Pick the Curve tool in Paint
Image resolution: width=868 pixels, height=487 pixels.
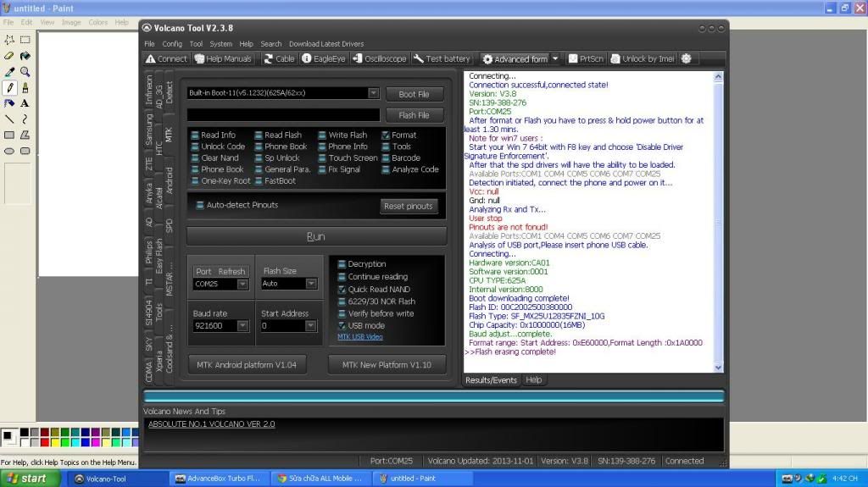pos(25,119)
